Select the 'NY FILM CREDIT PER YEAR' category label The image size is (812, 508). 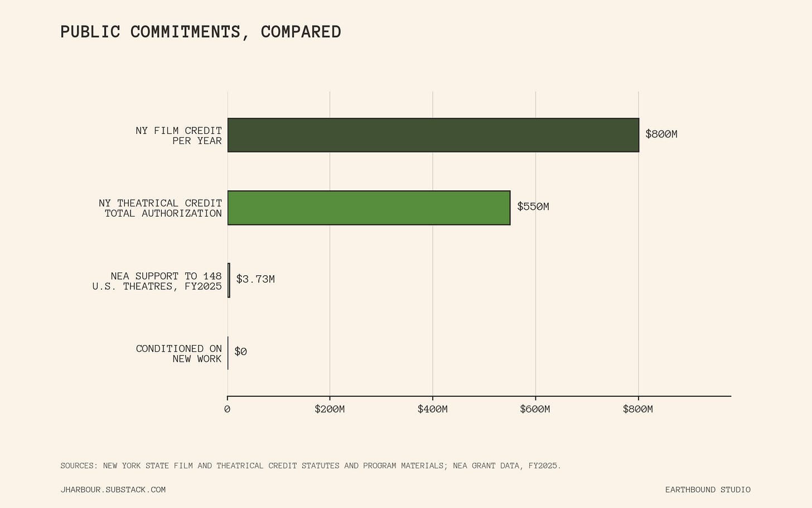(x=178, y=136)
